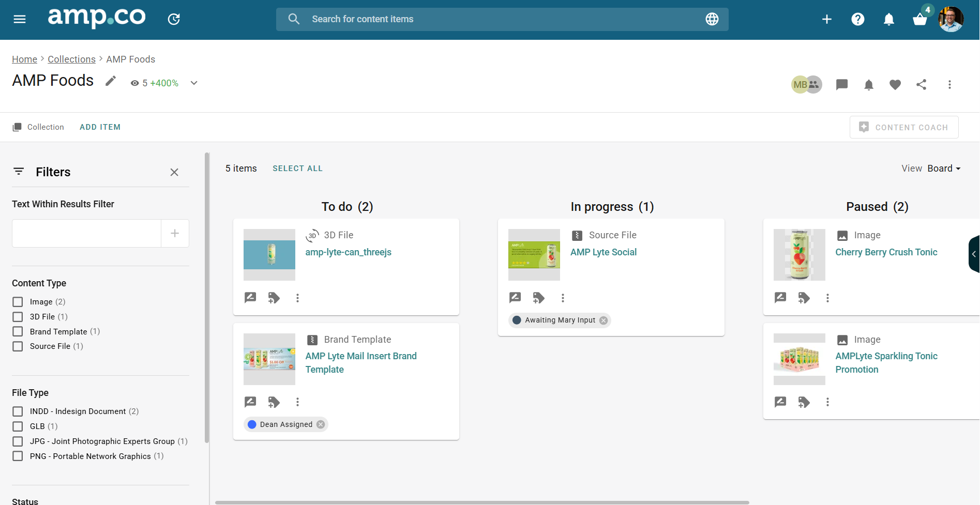Screen dimensions: 980x505
Task: Open Cherry Berry Crush Tonic link
Action: (x=886, y=252)
